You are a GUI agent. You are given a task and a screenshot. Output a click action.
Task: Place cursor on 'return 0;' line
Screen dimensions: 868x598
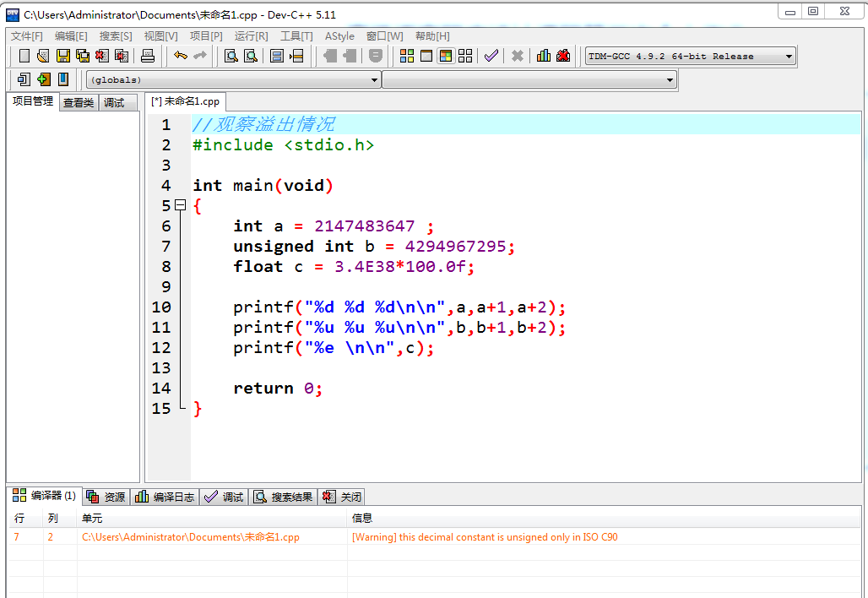[277, 389]
